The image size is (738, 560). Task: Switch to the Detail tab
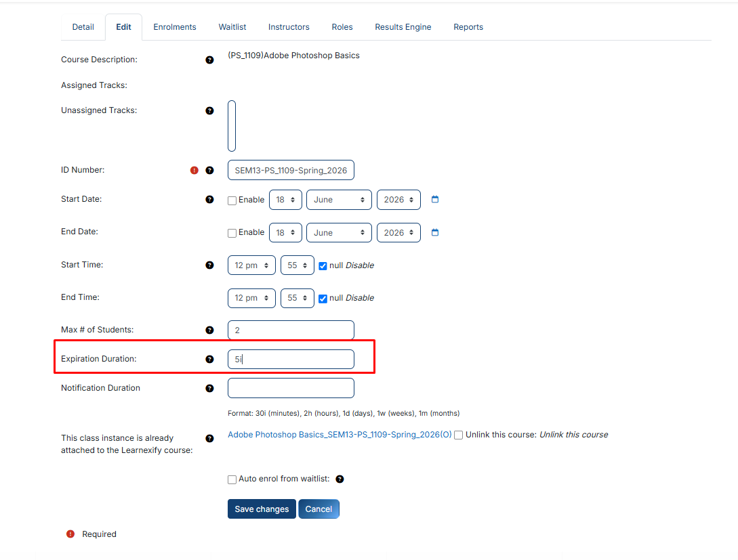(83, 27)
